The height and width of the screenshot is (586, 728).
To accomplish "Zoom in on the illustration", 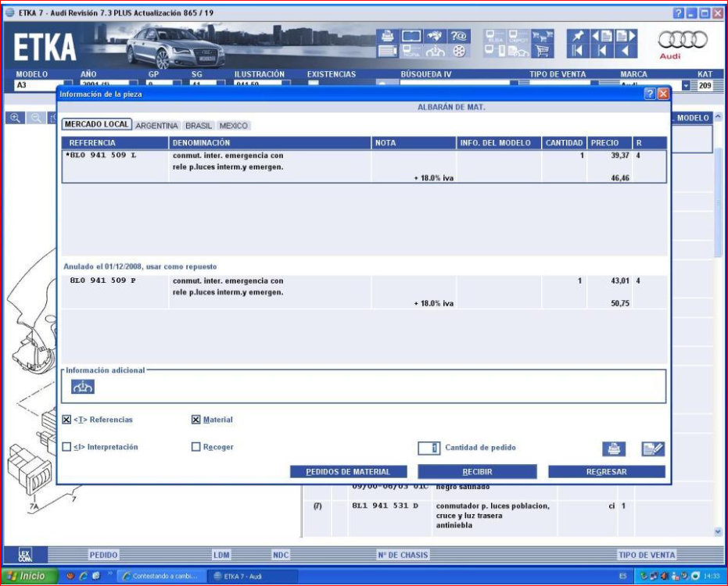I will coord(16,118).
